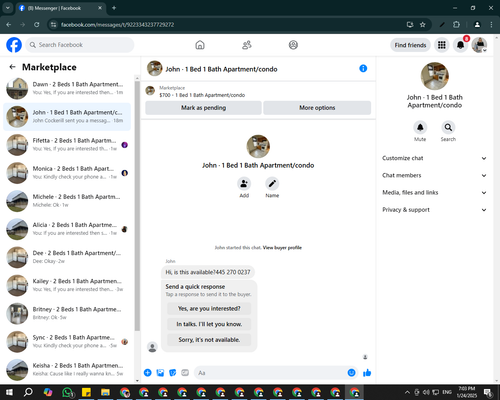Screen dimensions: 500x400
Task: Open the taskbar clock showing 7:03 PM
Action: (x=466, y=392)
